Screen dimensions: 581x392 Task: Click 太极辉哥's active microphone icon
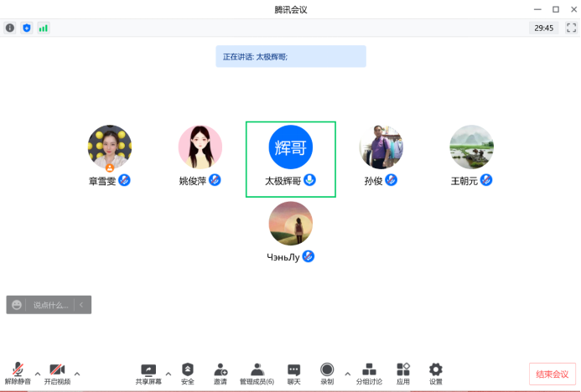[309, 180]
